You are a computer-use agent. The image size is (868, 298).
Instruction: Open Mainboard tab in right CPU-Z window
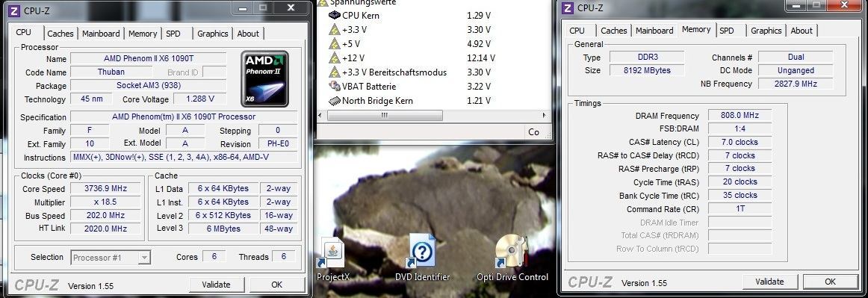[x=654, y=31]
